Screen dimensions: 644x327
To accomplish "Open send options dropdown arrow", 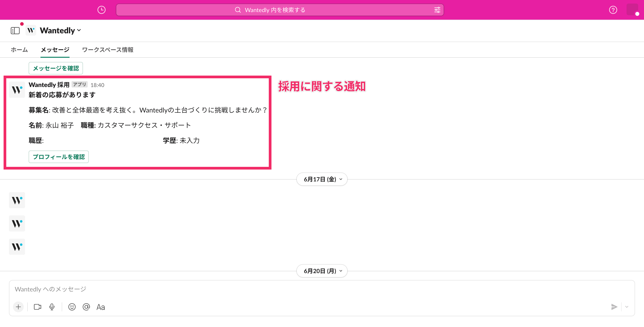I will 627,307.
